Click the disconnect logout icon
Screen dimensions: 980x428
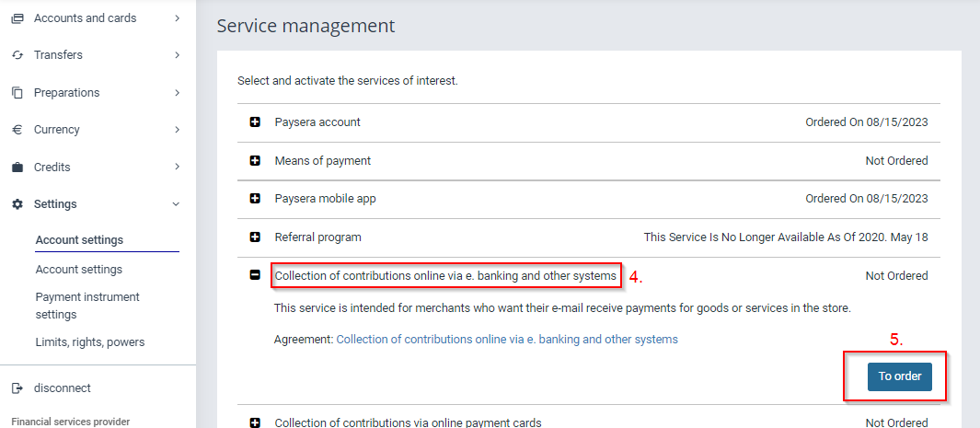point(17,388)
